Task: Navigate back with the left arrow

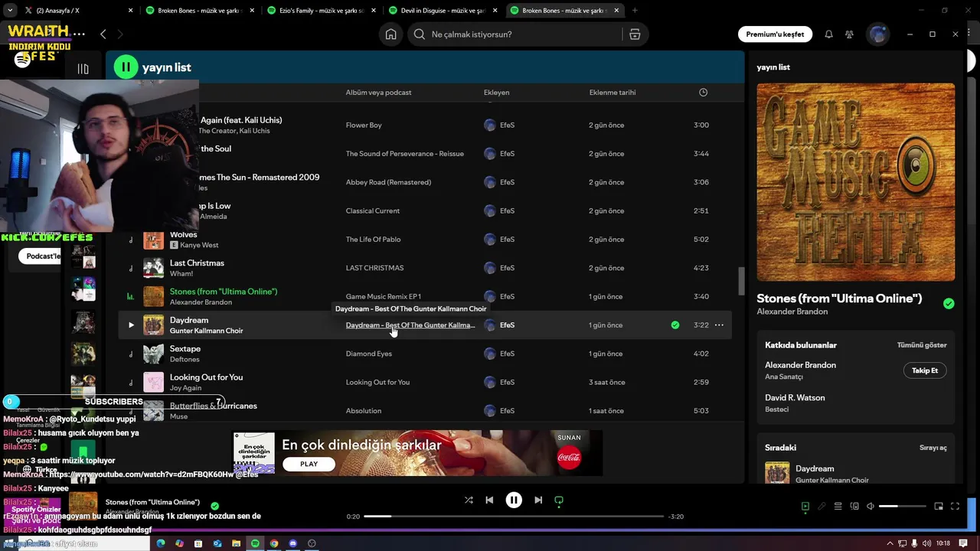Action: pyautogui.click(x=103, y=34)
